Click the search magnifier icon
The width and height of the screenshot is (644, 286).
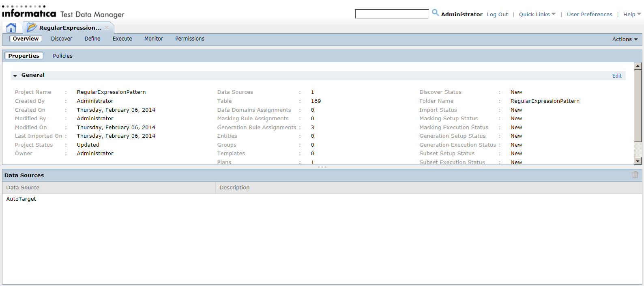pyautogui.click(x=435, y=13)
